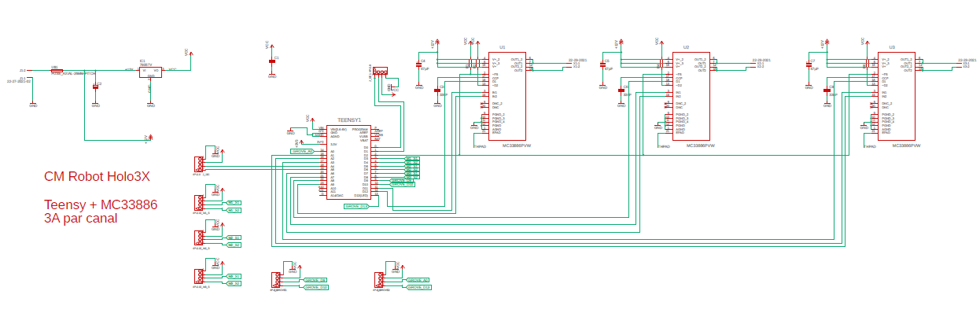This screenshot has height=313, width=980.
Task: Click the '3A par canal' annotation text
Action: [x=81, y=218]
